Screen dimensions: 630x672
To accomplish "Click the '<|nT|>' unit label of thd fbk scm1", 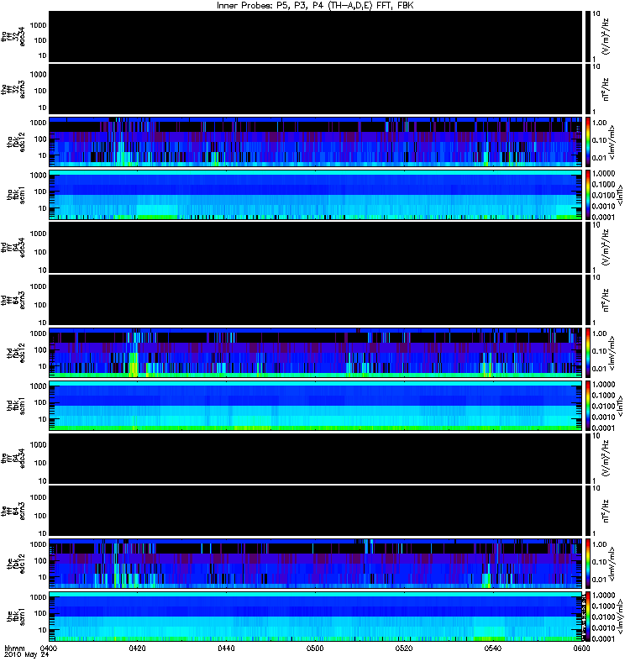I will point(620,407).
